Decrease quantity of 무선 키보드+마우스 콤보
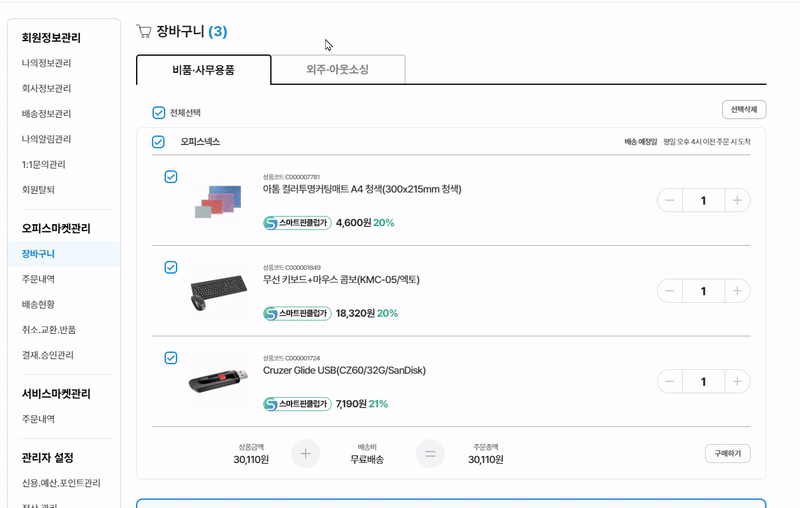This screenshot has width=800, height=508. point(670,291)
